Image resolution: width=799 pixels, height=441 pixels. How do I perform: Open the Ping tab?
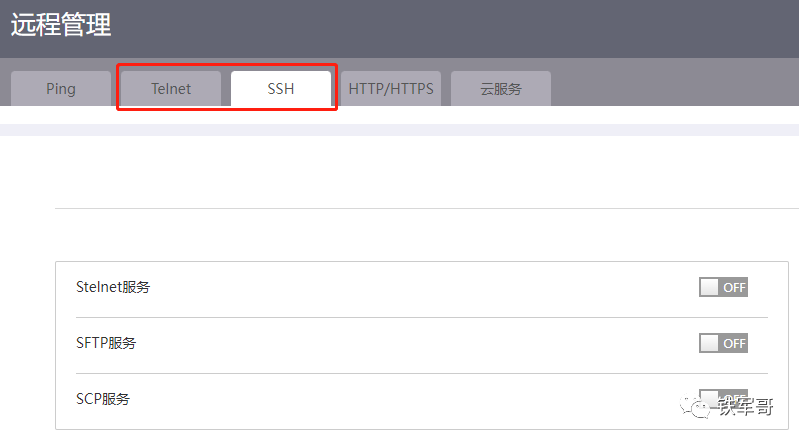pyautogui.click(x=60, y=88)
